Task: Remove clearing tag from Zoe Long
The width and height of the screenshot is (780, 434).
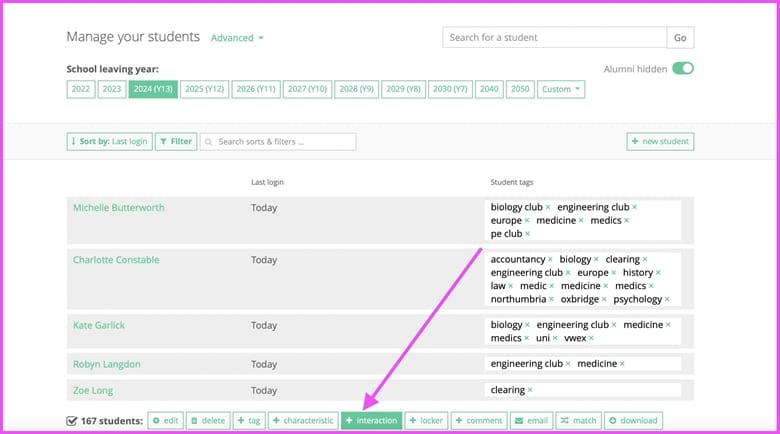Action: click(530, 390)
